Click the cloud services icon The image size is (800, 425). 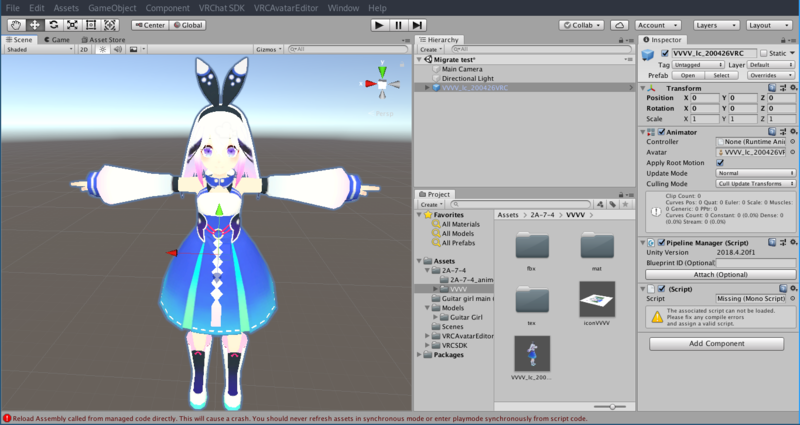pos(619,25)
